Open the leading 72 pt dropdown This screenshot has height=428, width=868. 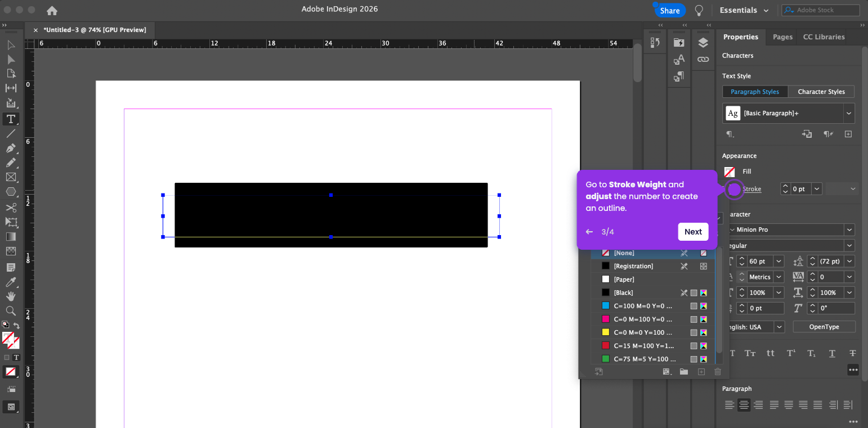(x=849, y=262)
